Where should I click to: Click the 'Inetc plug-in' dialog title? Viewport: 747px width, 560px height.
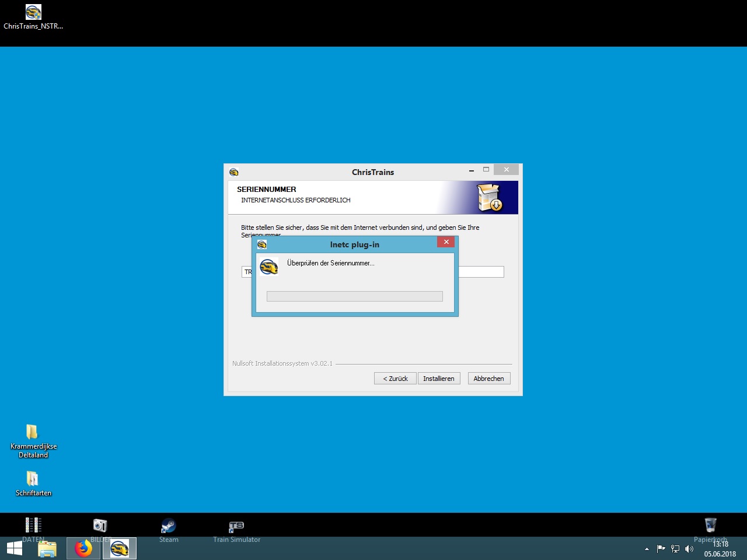355,244
